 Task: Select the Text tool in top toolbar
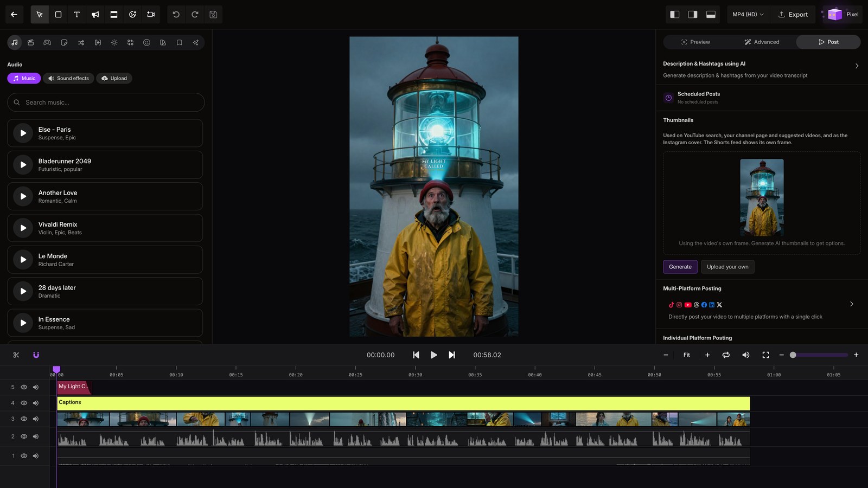click(x=76, y=15)
